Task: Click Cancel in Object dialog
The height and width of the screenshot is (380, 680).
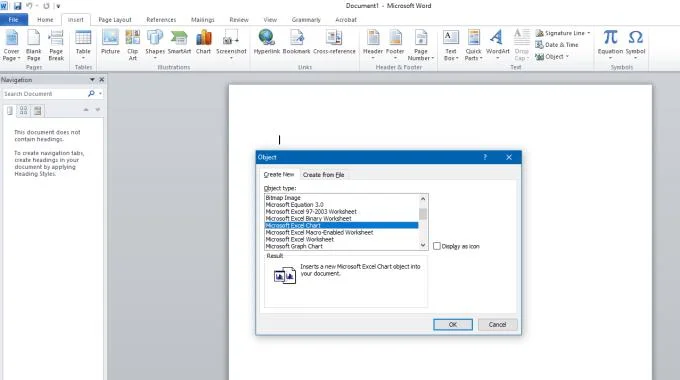Action: click(497, 324)
